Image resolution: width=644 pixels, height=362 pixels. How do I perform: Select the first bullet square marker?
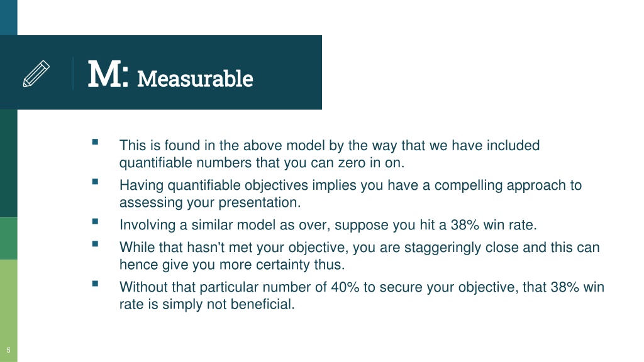pos(96,142)
